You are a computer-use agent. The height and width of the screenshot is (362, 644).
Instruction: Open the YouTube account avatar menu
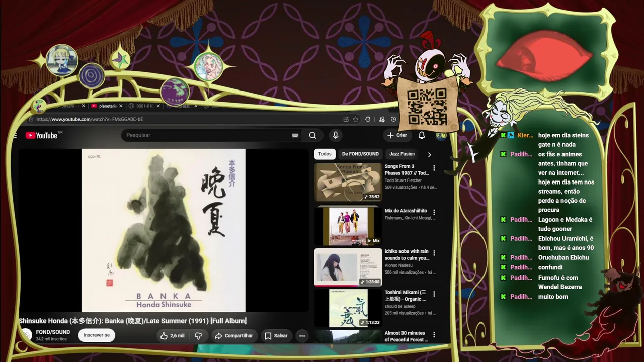click(x=441, y=135)
